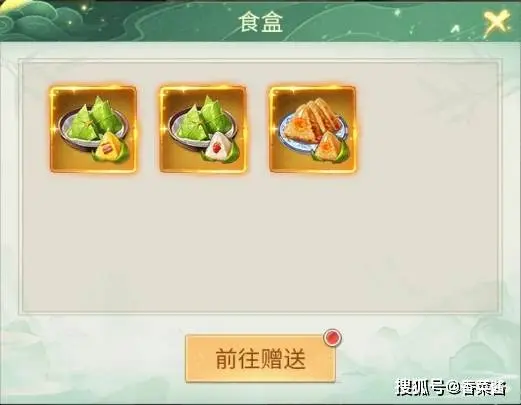This screenshot has height=405, width=521.
Task: Click the 赠送 characters on the orange button
Action: click(x=284, y=359)
